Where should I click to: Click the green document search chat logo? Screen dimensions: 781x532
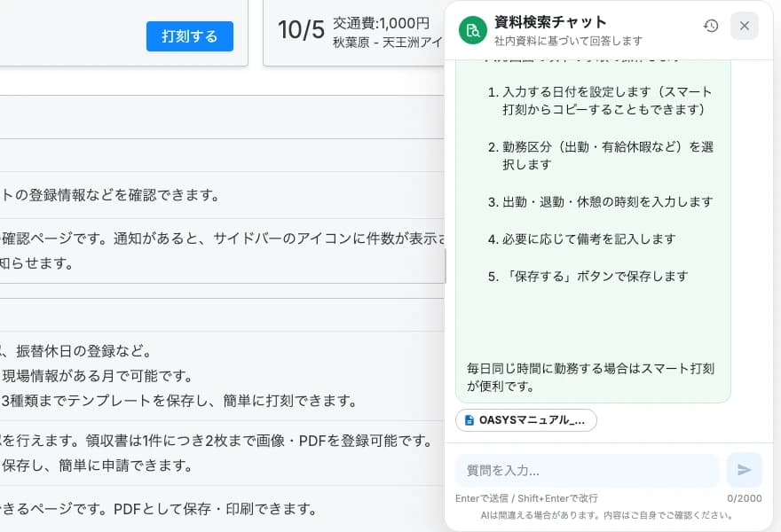[473, 30]
